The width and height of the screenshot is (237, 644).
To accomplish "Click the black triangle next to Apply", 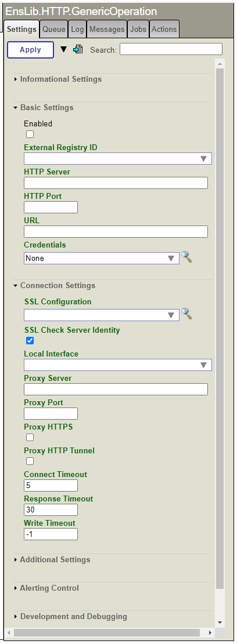I will click(x=63, y=49).
